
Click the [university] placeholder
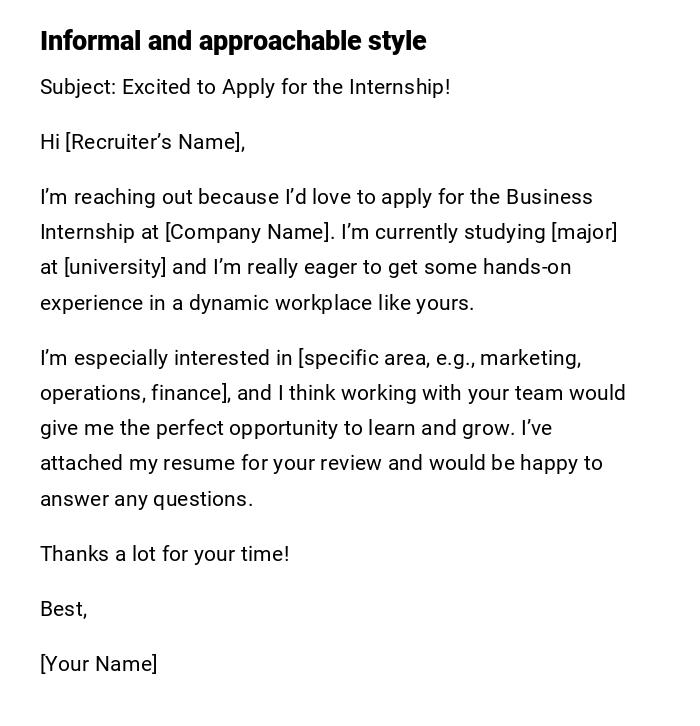[115, 267]
